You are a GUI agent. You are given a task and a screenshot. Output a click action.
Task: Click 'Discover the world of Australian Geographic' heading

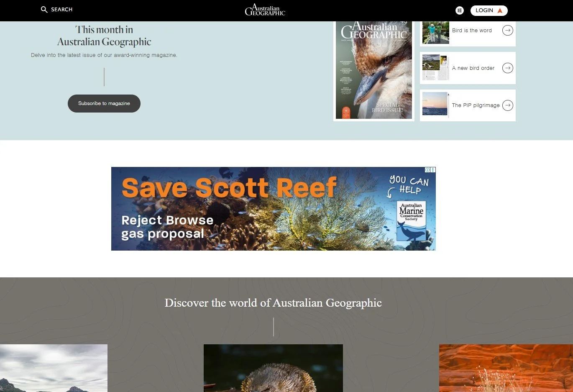coord(273,303)
